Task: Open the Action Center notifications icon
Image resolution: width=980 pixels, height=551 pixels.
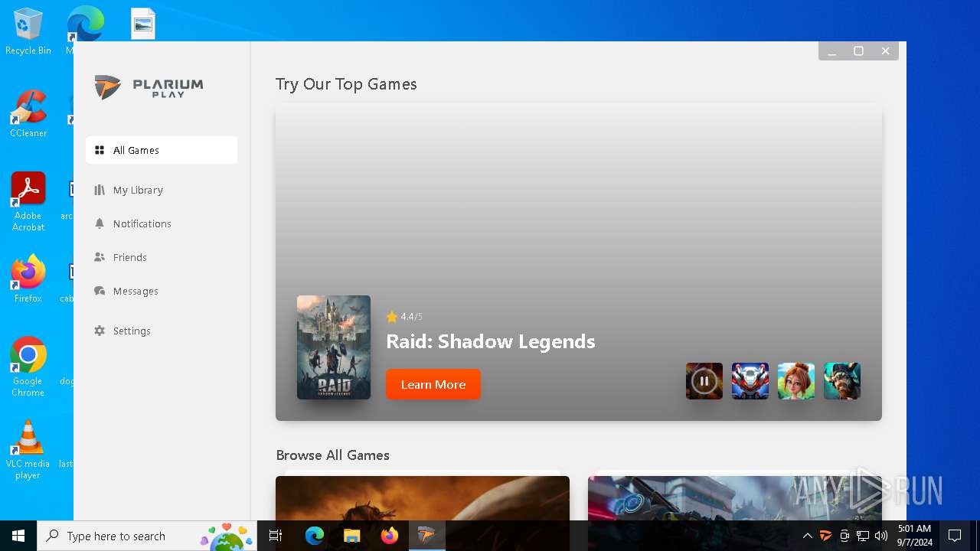Action: point(955,536)
